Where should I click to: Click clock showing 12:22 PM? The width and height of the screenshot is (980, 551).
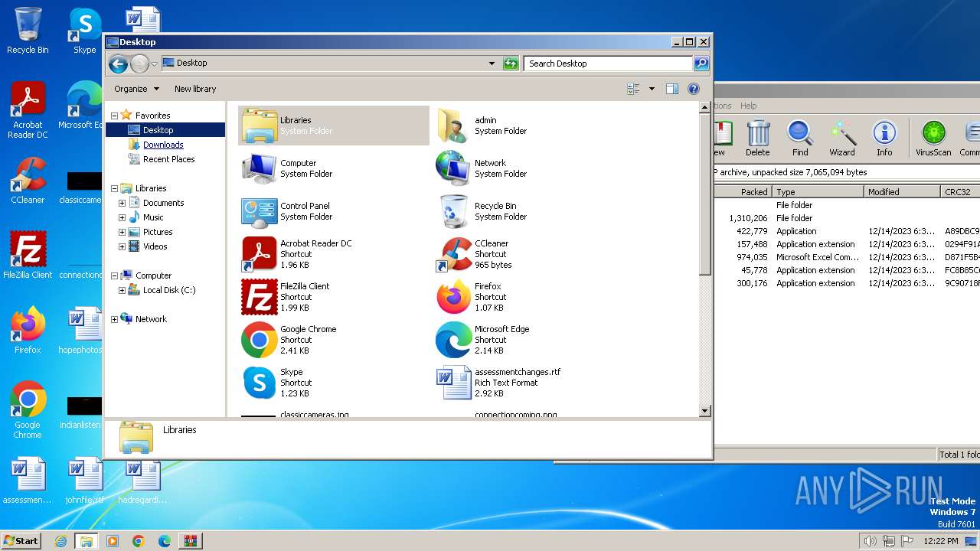[x=941, y=541]
